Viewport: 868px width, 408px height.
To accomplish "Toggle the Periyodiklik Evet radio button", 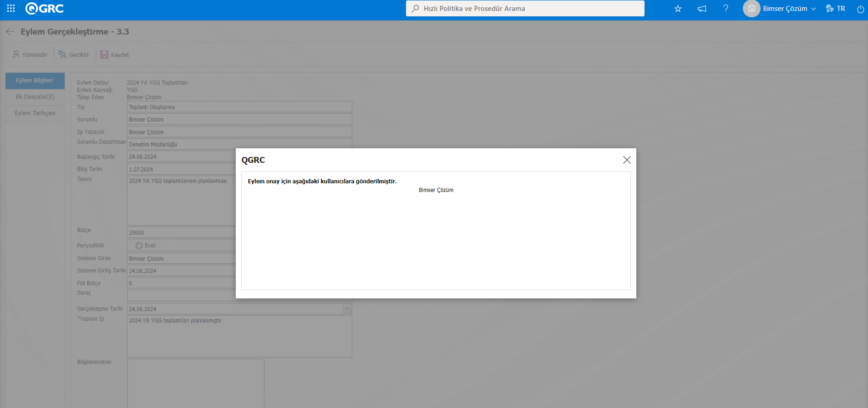I will (x=139, y=246).
